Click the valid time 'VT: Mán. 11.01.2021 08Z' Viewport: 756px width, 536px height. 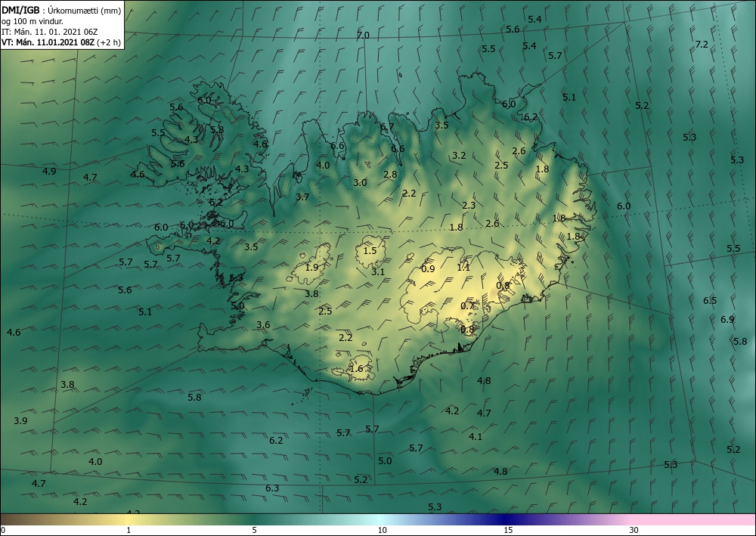[48, 42]
